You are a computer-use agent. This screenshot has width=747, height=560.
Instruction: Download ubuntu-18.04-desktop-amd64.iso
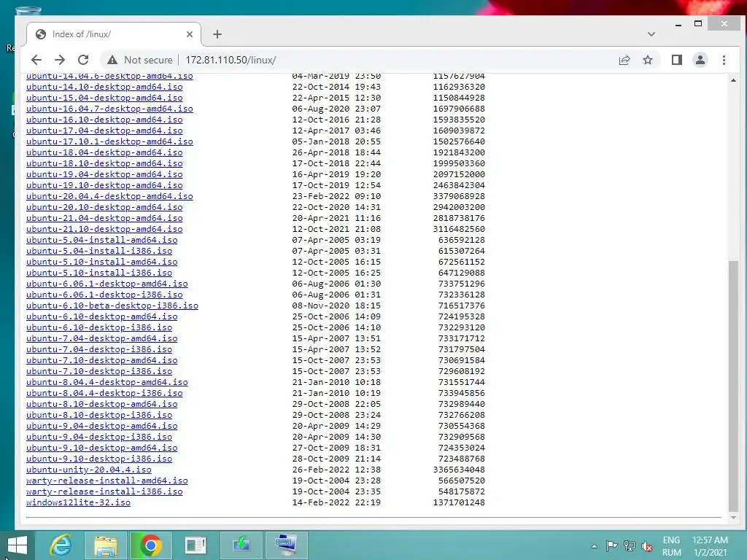tap(104, 152)
